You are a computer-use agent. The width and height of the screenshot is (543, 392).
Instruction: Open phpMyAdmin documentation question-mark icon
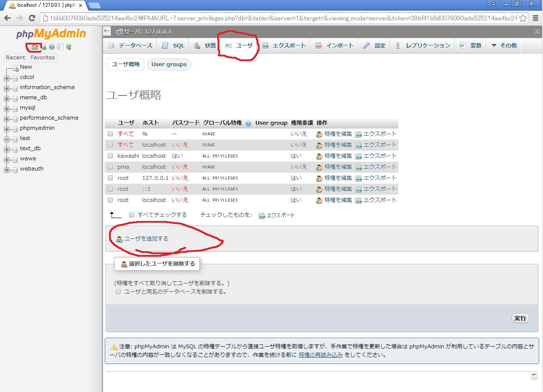[x=52, y=47]
